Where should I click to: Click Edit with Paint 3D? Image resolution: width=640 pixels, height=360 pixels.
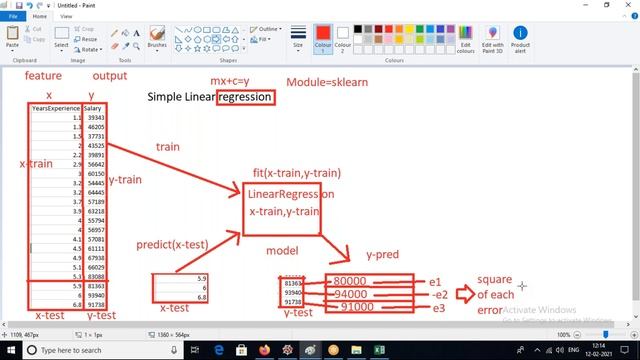point(493,39)
